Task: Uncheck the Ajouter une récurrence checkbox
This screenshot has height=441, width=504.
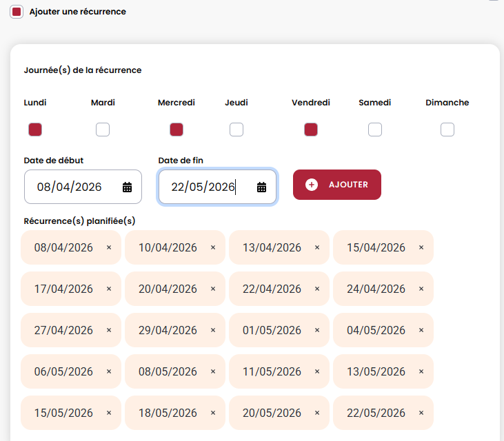Action: pyautogui.click(x=17, y=12)
